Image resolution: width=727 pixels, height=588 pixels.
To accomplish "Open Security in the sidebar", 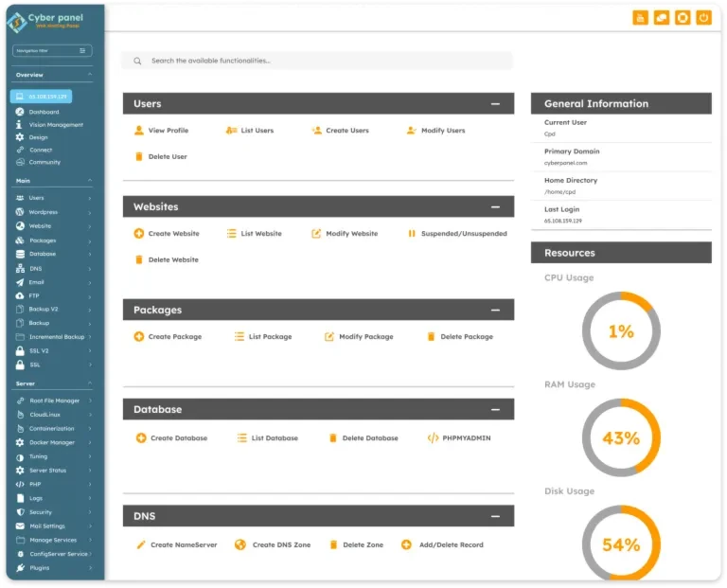I will 52,512.
